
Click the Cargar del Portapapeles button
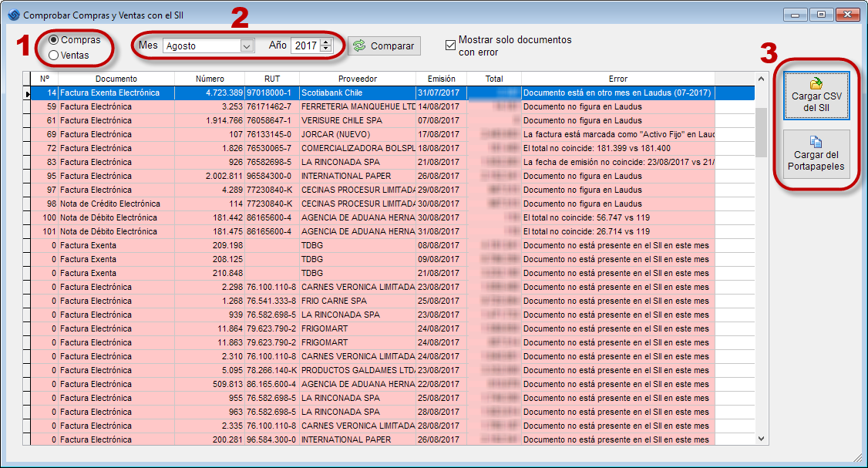click(816, 154)
